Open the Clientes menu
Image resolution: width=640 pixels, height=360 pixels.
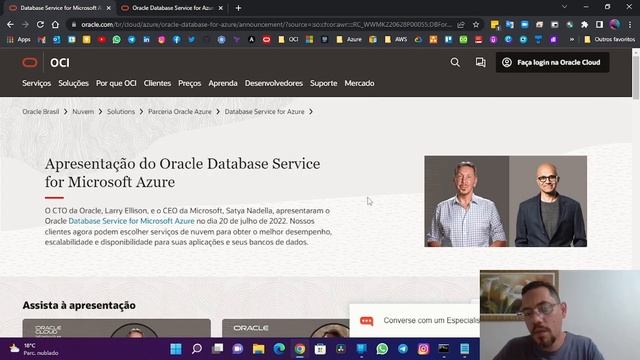157,83
